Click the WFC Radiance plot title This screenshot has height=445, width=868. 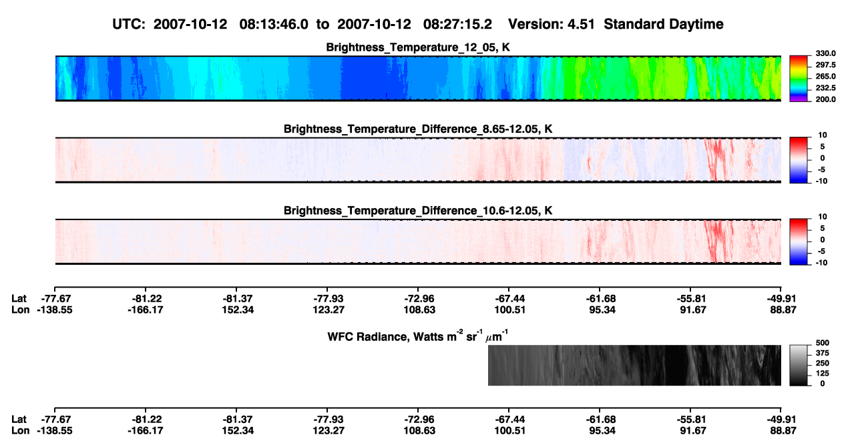click(419, 336)
